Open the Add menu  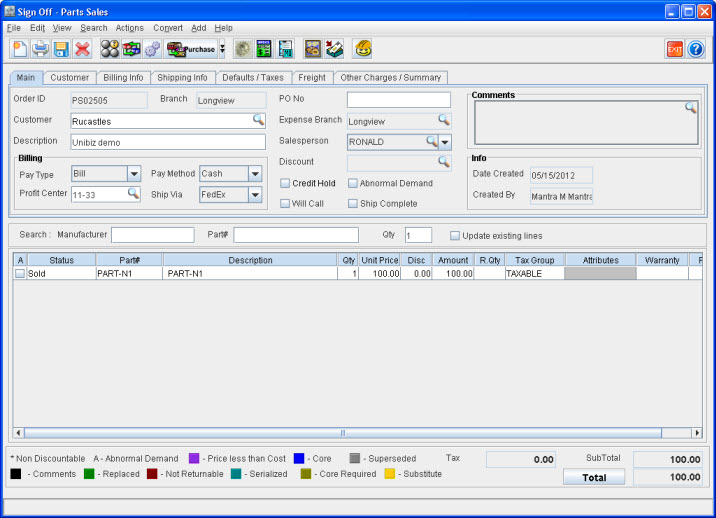point(198,28)
